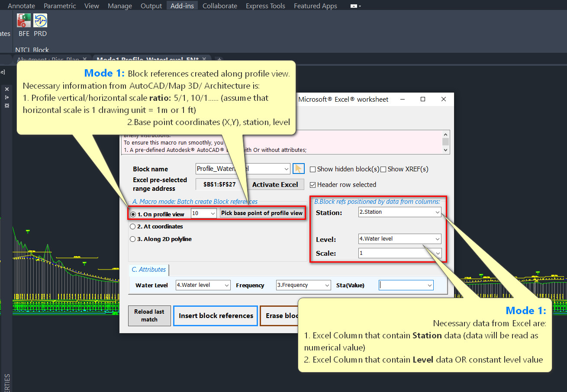567x392 pixels.
Task: Add a new drawing tab
Action: [x=219, y=59]
